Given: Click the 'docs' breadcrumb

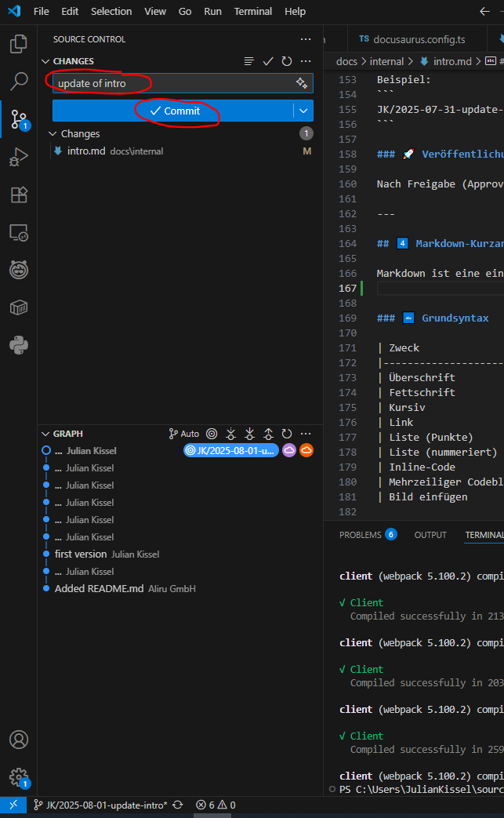Looking at the screenshot, I should (346, 61).
